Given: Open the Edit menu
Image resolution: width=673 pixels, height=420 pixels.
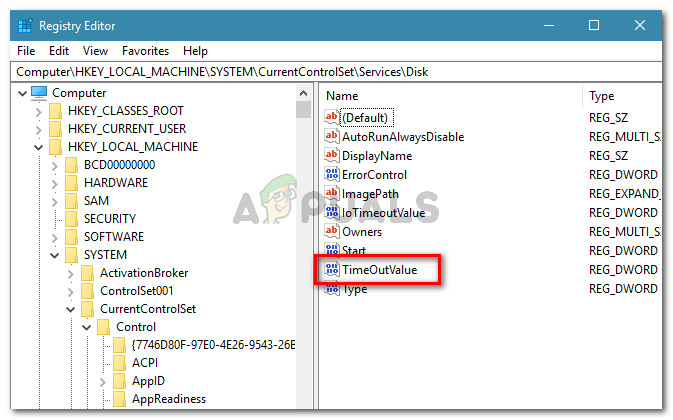Looking at the screenshot, I should coord(59,51).
